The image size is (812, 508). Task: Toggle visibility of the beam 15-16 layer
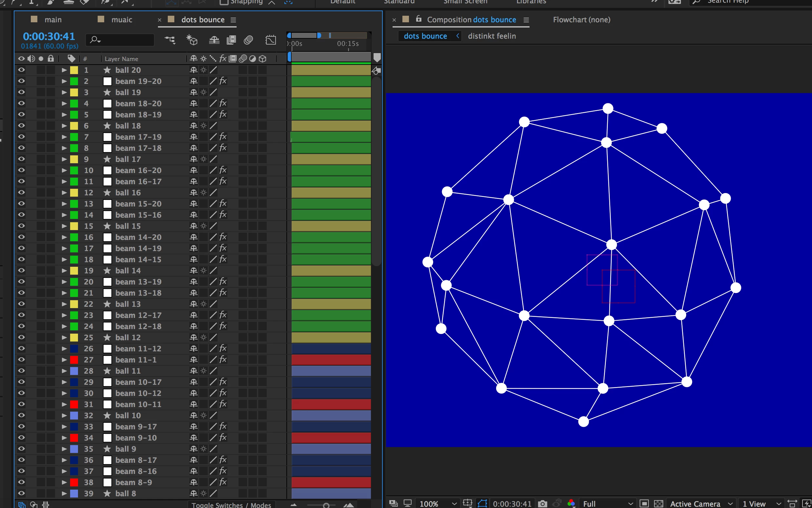pos(21,215)
